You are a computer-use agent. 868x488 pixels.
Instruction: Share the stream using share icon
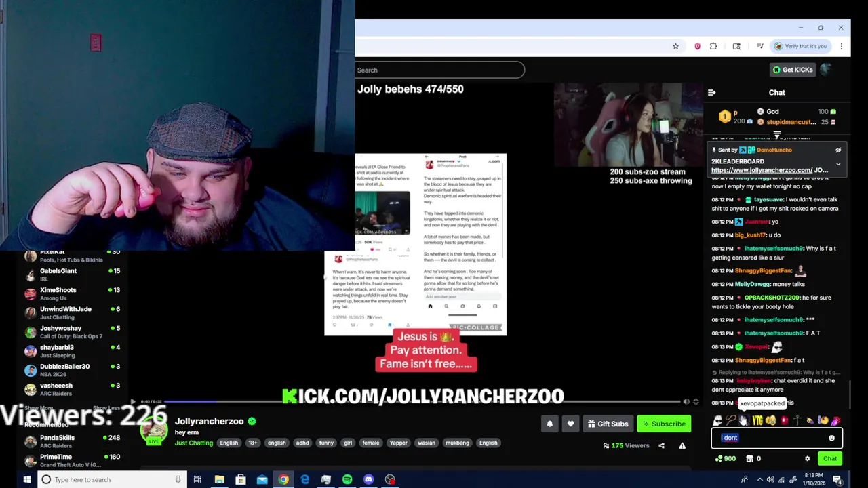pyautogui.click(x=661, y=445)
